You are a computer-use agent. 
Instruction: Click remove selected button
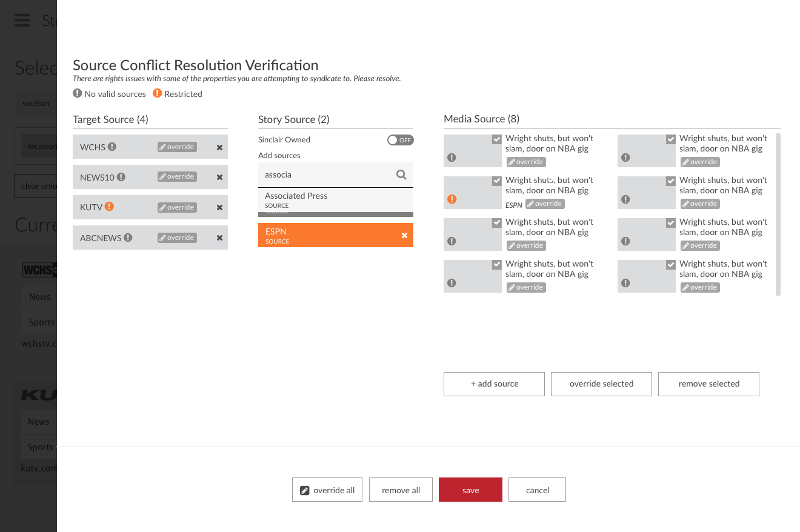coord(708,384)
